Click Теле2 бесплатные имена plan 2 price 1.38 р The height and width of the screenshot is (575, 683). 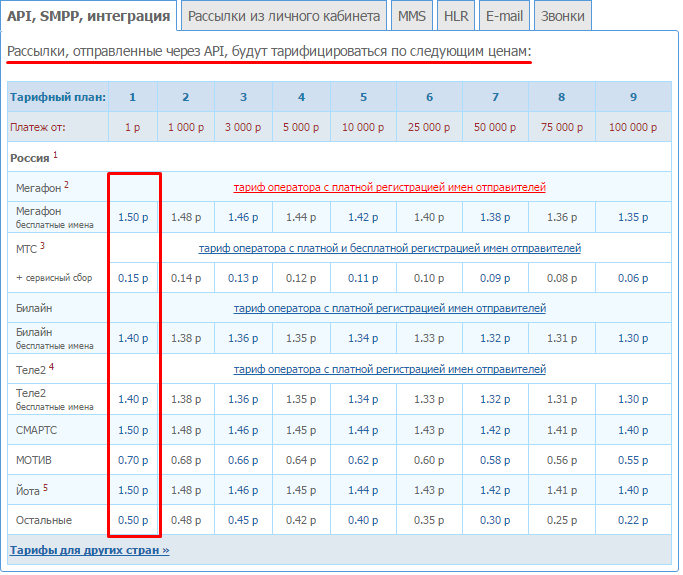point(186,399)
